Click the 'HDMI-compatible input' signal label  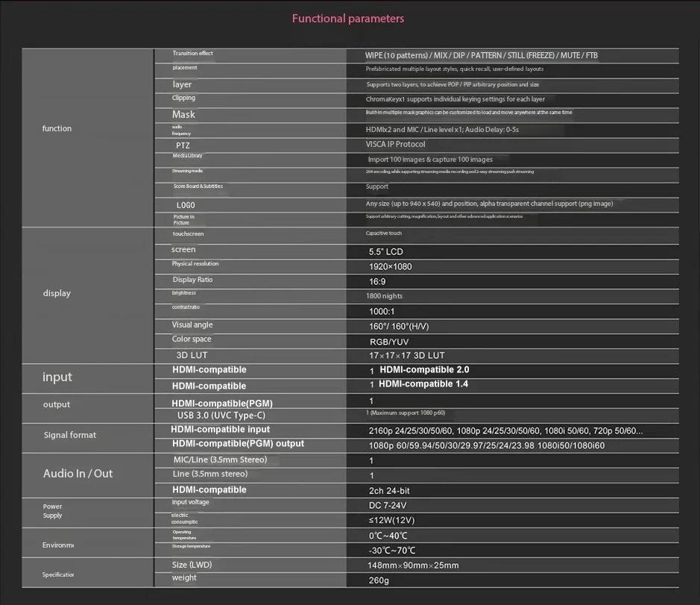click(x=220, y=430)
